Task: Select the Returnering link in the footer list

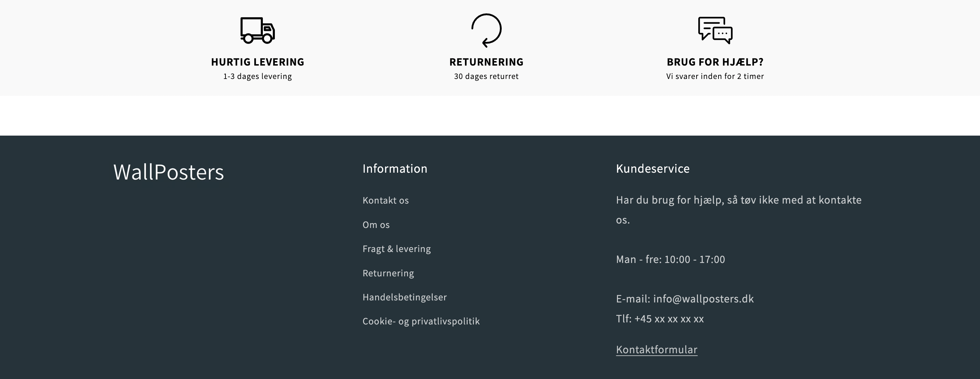Action: (x=388, y=273)
